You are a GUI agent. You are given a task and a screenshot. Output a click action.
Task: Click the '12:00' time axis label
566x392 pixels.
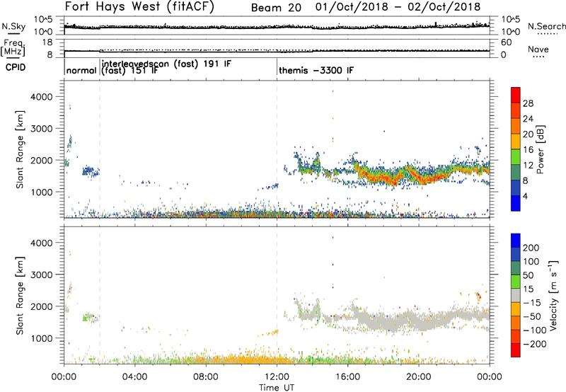coord(277,377)
